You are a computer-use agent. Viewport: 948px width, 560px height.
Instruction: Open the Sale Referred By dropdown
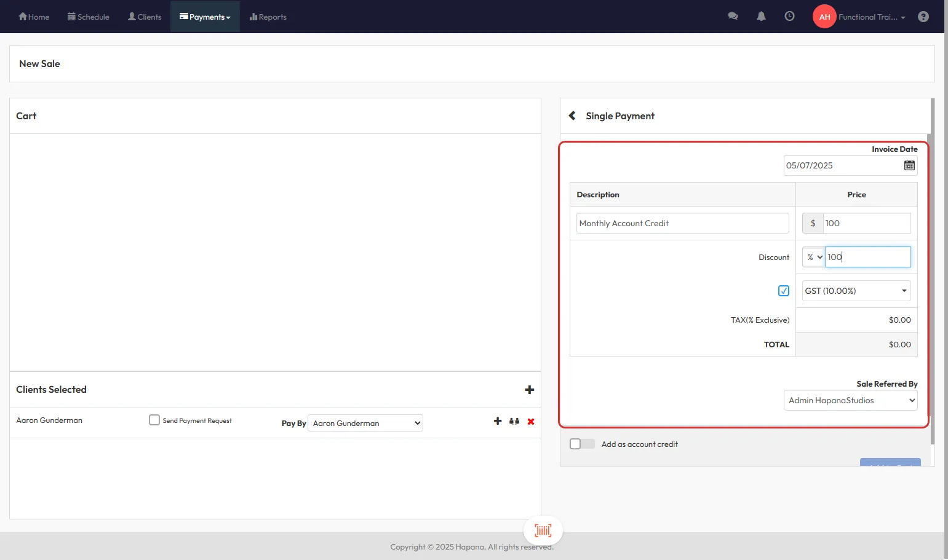[x=850, y=400]
